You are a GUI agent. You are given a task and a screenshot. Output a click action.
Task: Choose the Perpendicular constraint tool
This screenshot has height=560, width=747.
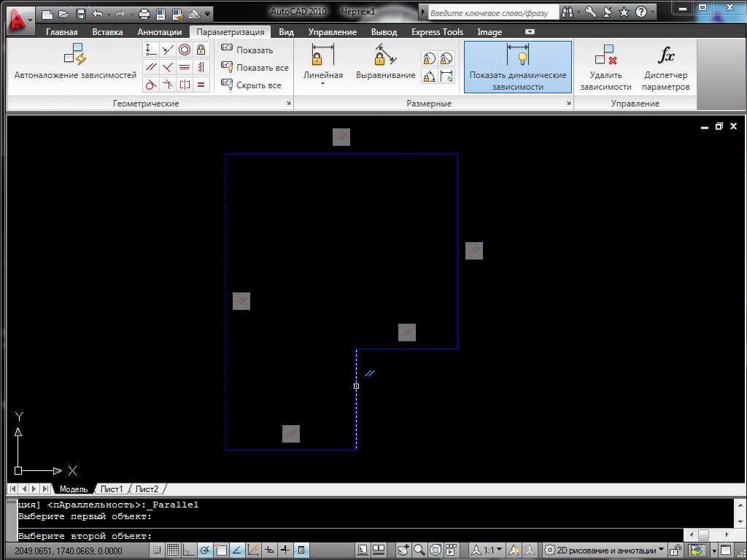click(168, 67)
